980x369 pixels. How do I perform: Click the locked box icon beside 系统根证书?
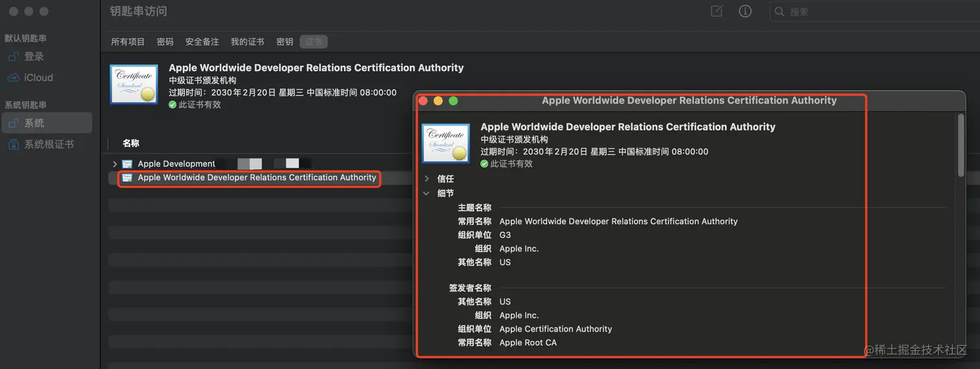pos(14,144)
